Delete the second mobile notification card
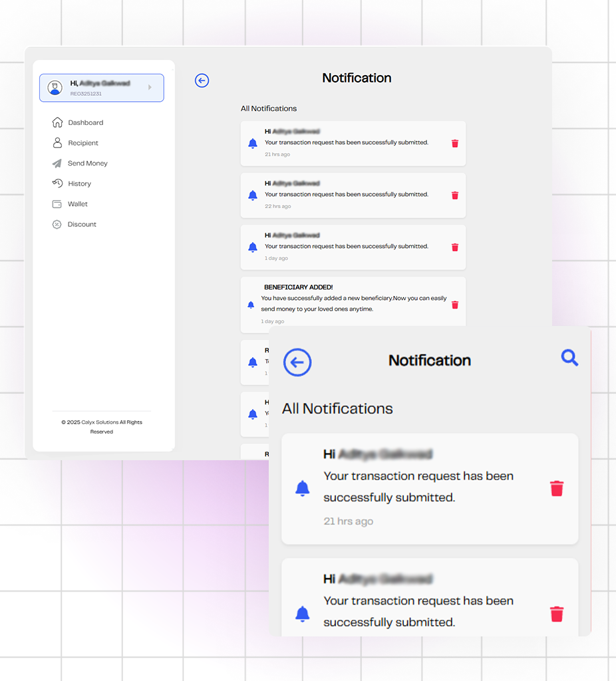This screenshot has height=681, width=616. [557, 614]
